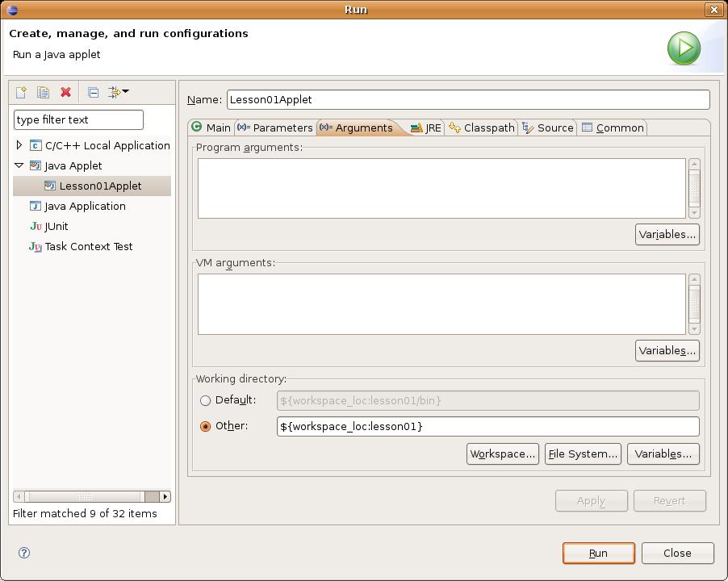Click Variables button under VM arguments
This screenshot has height=581, width=728.
pyautogui.click(x=667, y=350)
